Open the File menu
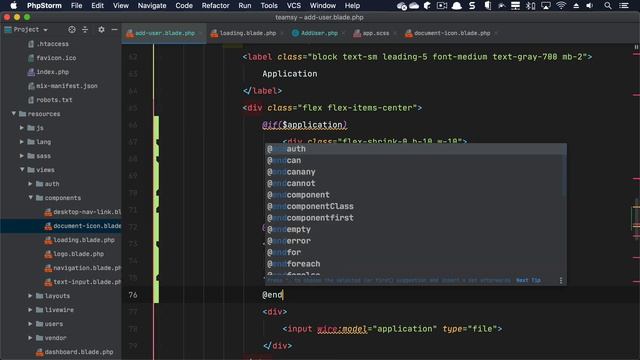The image size is (640, 360). point(76,6)
